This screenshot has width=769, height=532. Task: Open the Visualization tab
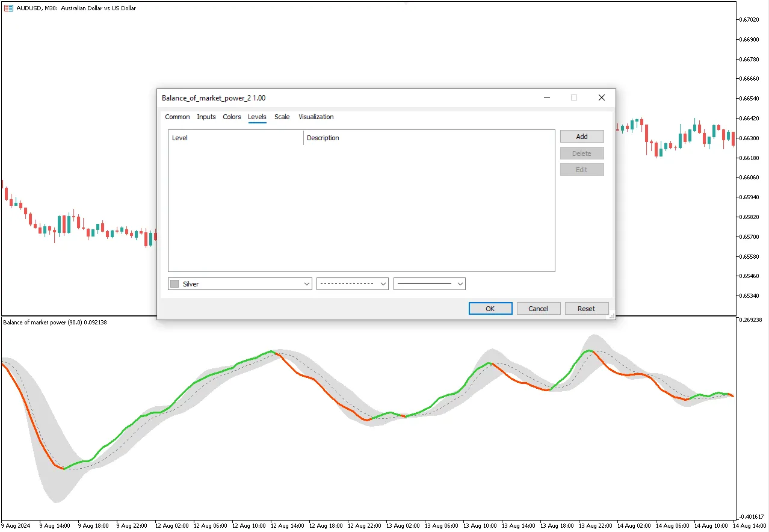[316, 117]
